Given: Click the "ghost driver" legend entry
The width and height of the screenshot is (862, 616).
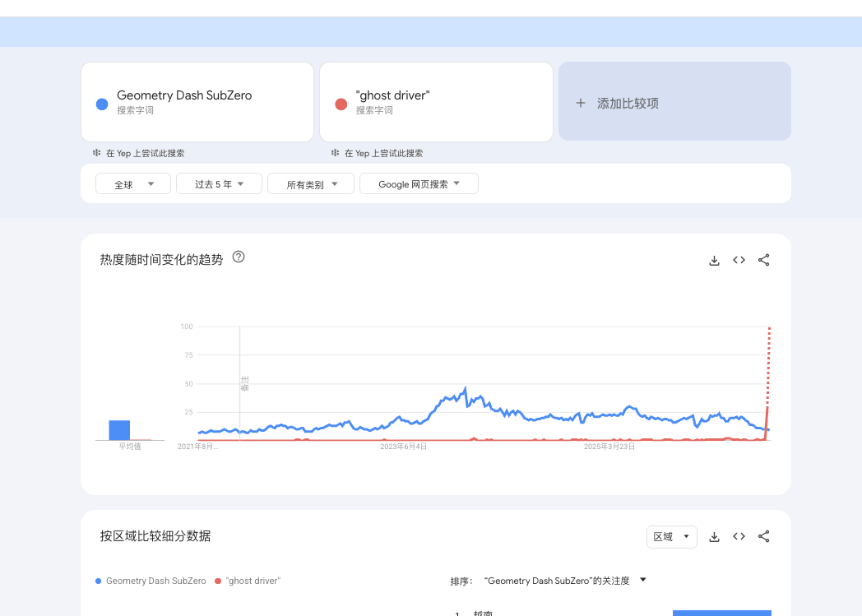Looking at the screenshot, I should [248, 581].
